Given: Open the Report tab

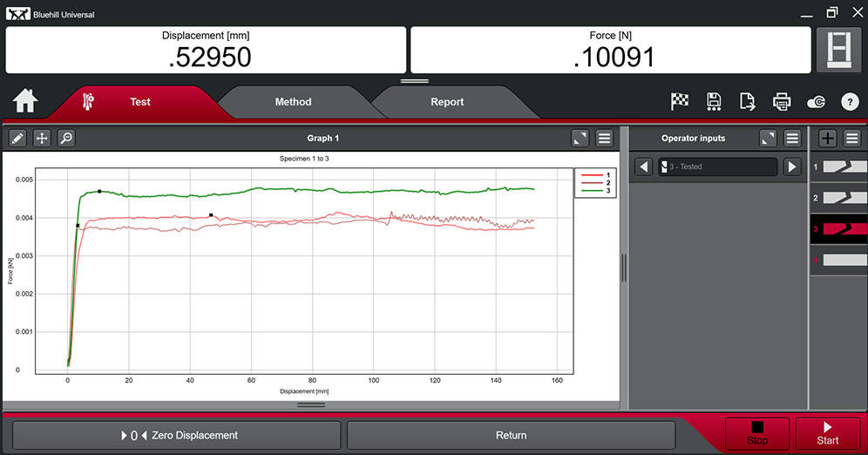Looking at the screenshot, I should pos(447,102).
